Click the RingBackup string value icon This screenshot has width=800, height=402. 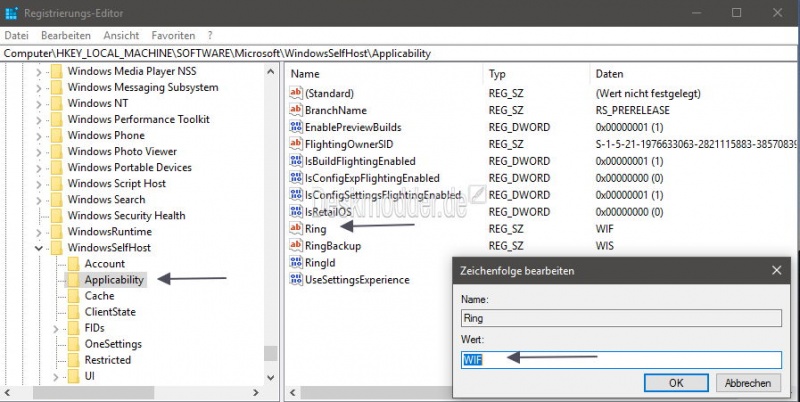click(x=295, y=246)
